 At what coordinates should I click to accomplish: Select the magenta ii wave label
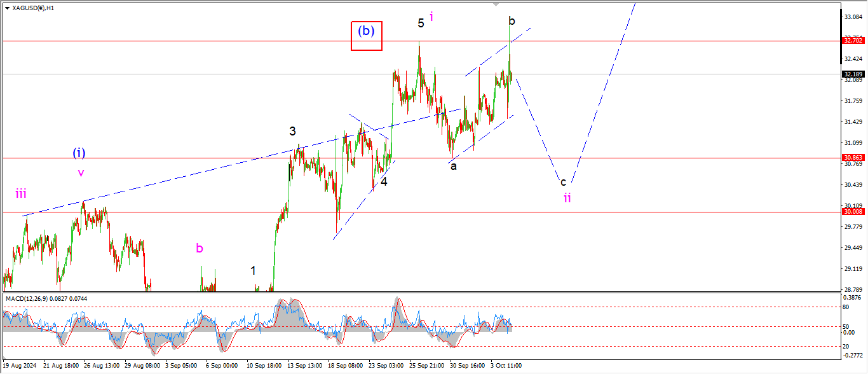pos(567,198)
